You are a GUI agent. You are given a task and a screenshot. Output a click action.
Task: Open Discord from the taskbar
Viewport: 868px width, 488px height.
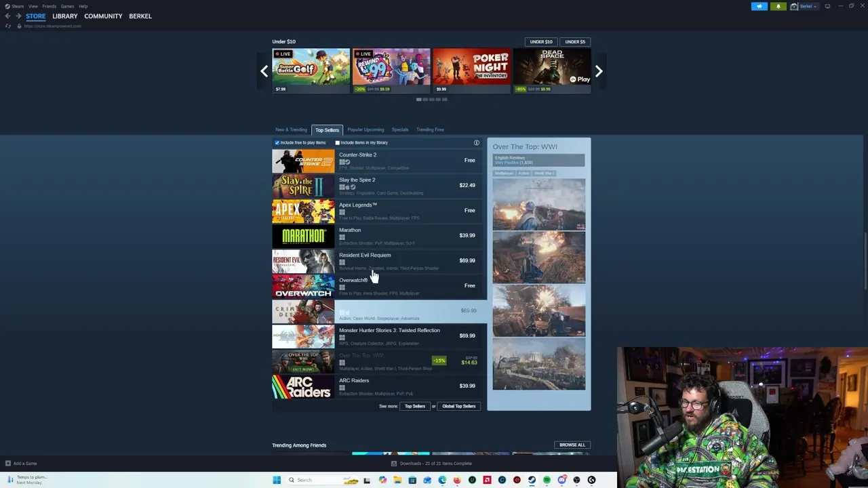561,480
